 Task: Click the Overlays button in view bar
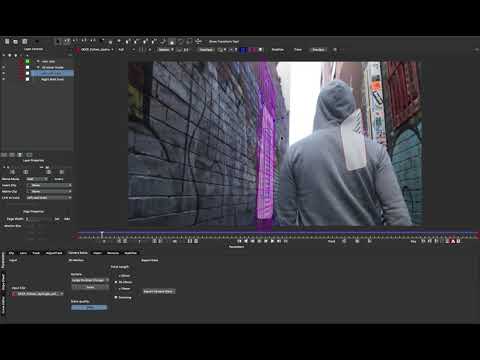[206, 50]
